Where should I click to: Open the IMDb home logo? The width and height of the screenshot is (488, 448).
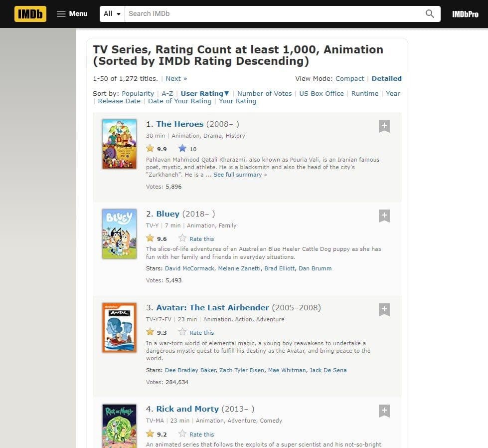[30, 13]
